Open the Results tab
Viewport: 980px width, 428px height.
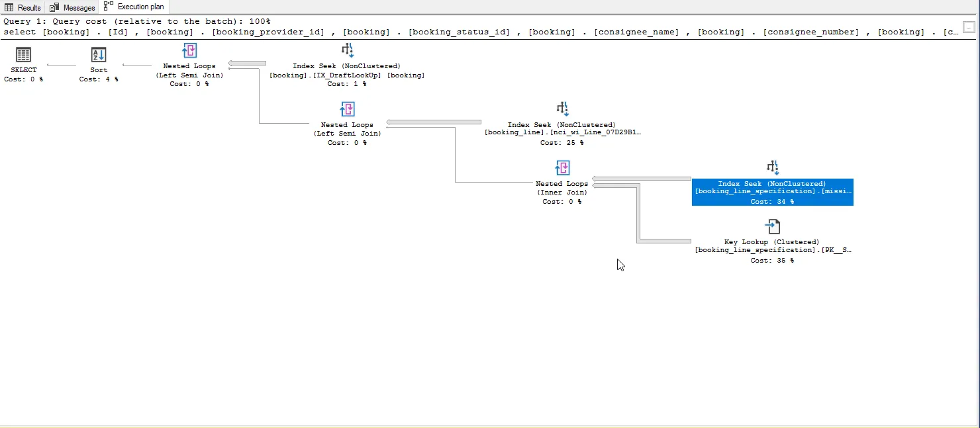(23, 7)
